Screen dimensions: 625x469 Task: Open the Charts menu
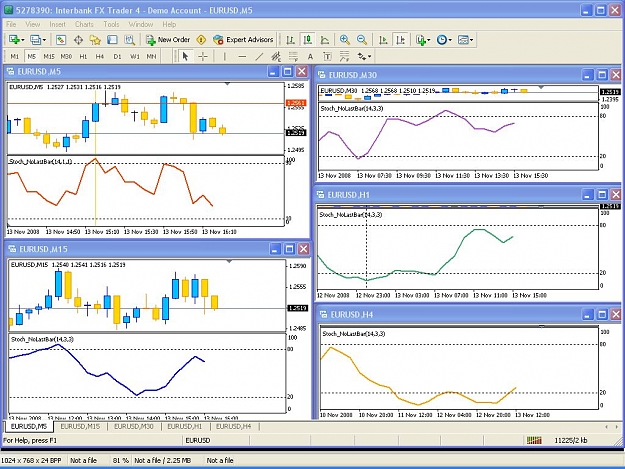84,24
